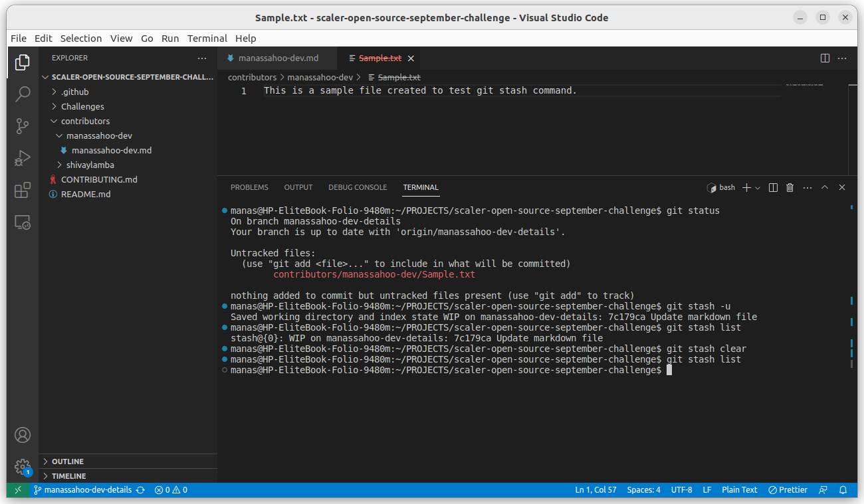Open the Terminal menu

[x=207, y=38]
